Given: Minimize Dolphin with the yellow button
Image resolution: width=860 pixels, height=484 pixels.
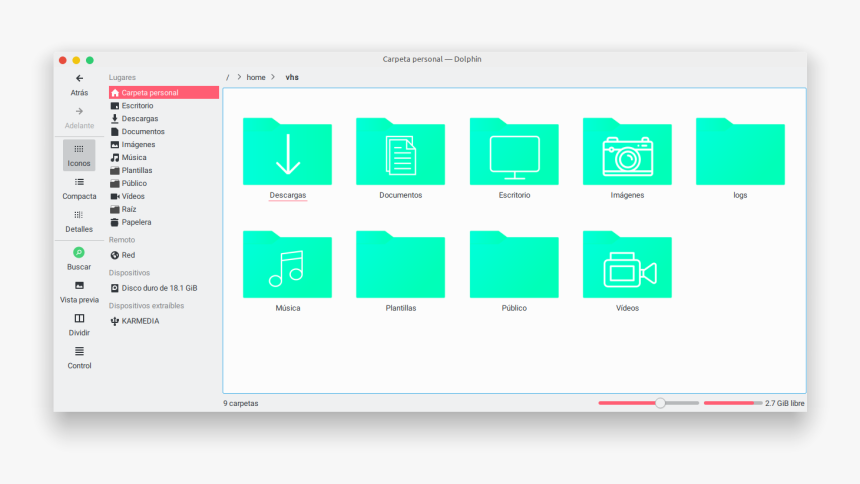Looking at the screenshot, I should 76,60.
